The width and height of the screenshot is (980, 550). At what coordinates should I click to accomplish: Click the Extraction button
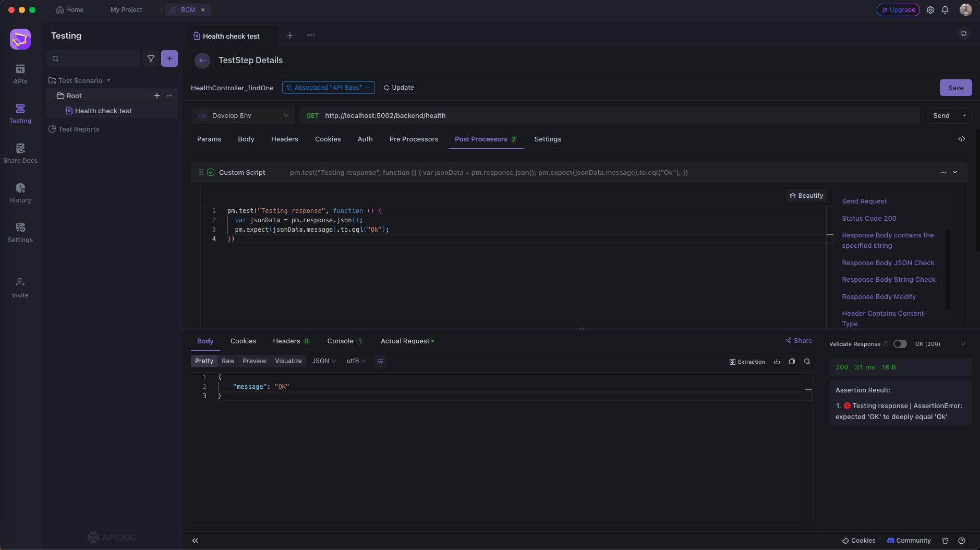click(747, 362)
